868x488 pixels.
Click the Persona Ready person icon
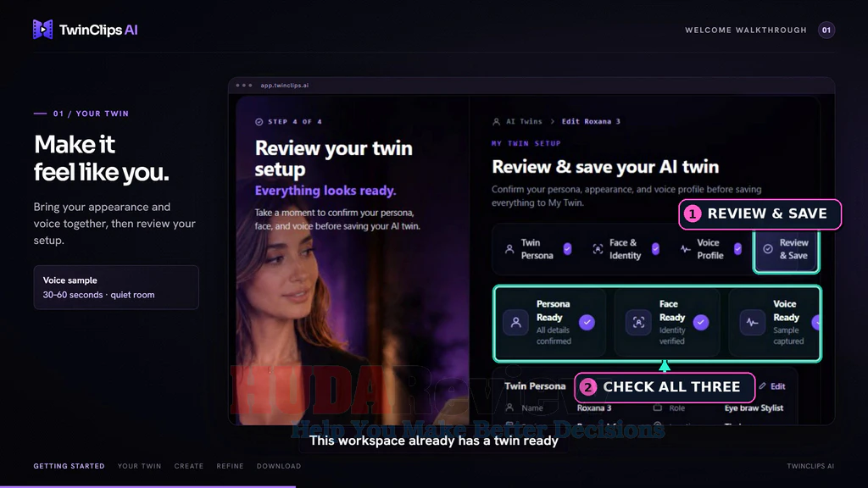[x=516, y=322]
